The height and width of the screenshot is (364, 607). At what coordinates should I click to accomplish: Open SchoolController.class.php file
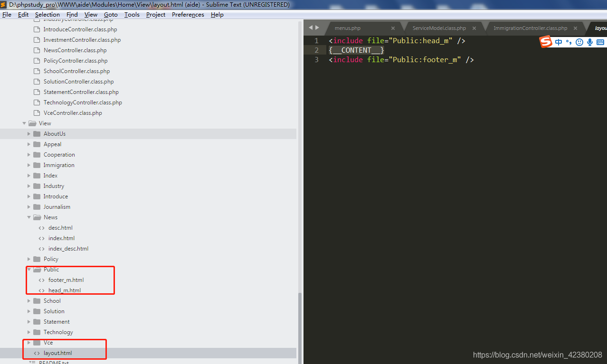[x=76, y=71]
